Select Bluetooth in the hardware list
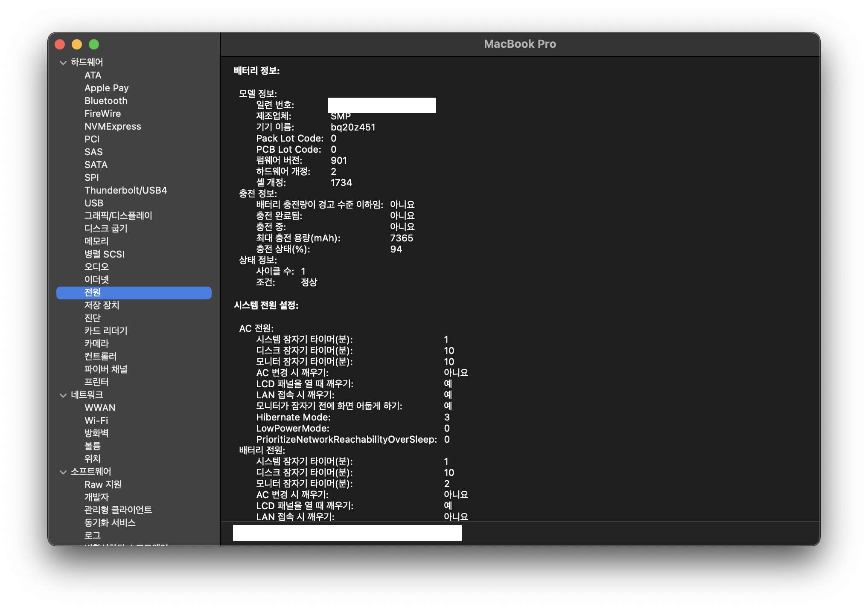The width and height of the screenshot is (868, 609). pyautogui.click(x=106, y=101)
